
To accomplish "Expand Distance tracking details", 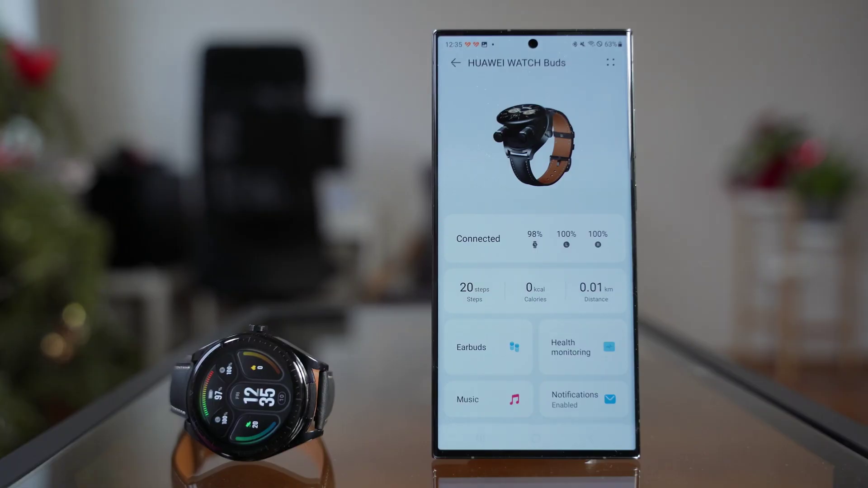I will pos(595,291).
